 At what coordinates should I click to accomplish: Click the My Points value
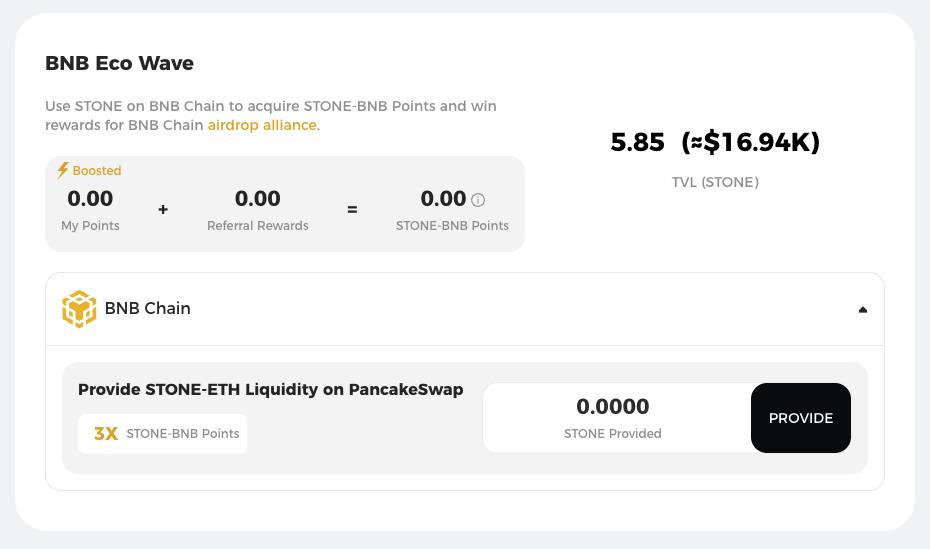point(90,199)
